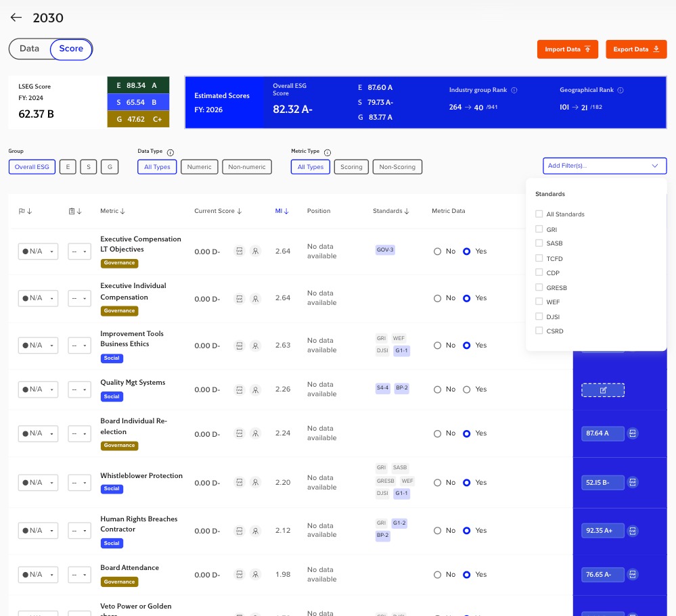This screenshot has width=676, height=616.
Task: Open the Add Filter(s) dropdown
Action: [604, 166]
